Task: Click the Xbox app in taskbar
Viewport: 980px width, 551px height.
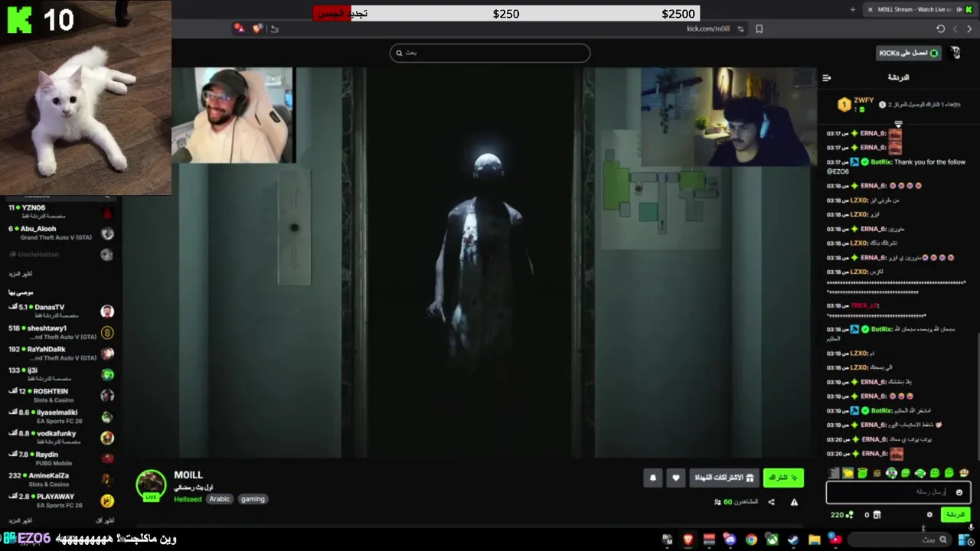Action: tap(773, 540)
